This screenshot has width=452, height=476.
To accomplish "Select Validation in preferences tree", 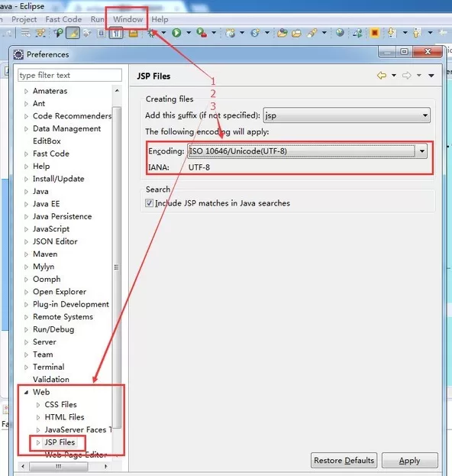I will pos(51,380).
